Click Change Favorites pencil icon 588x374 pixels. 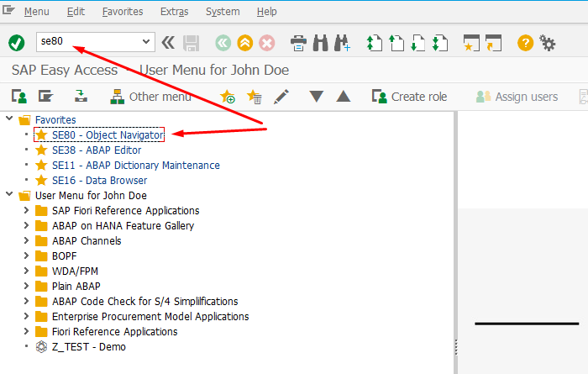(x=281, y=97)
